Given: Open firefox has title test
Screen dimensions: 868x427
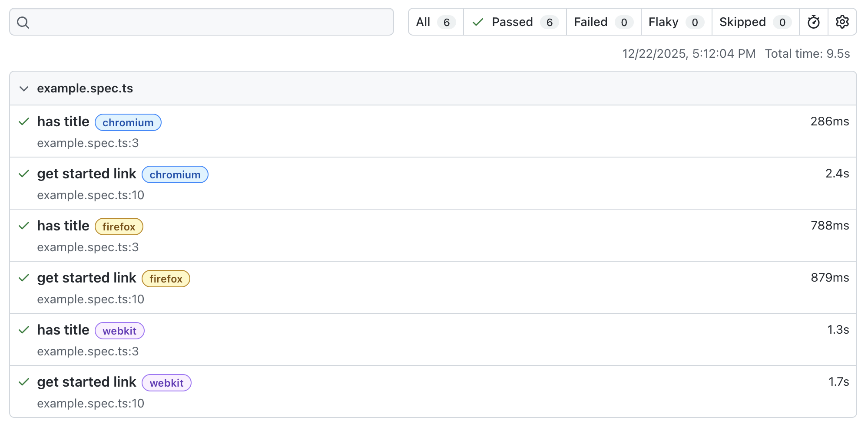Looking at the screenshot, I should click(x=63, y=226).
